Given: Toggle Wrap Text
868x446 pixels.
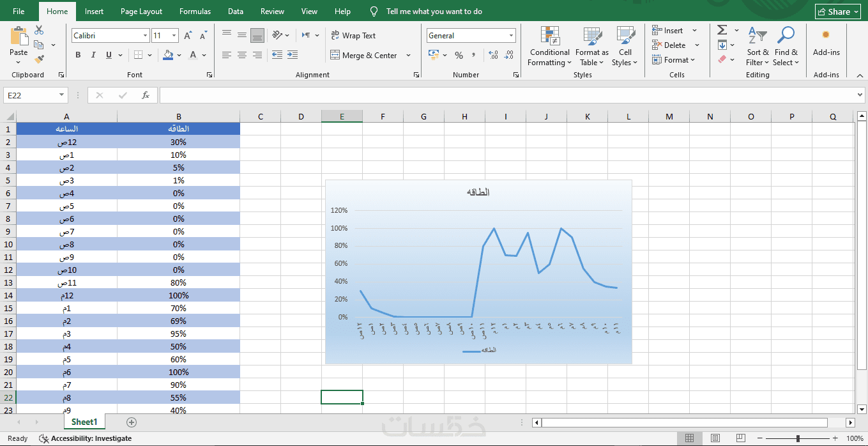Looking at the screenshot, I should [x=353, y=36].
